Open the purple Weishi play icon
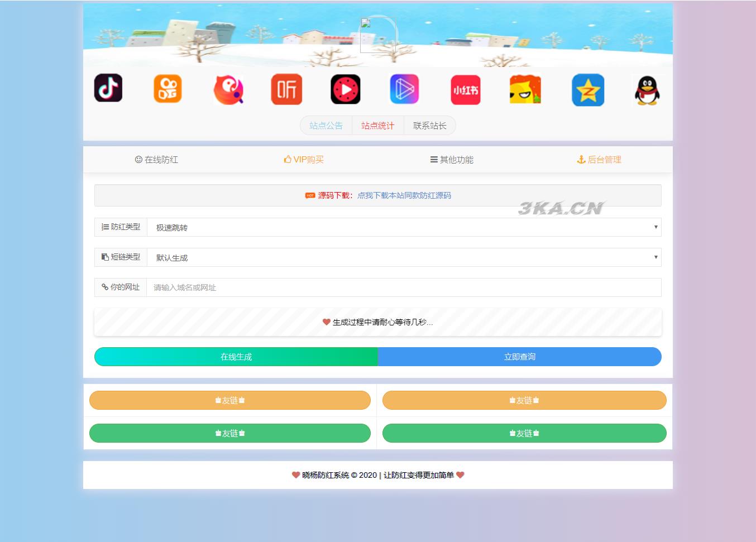Screen dimensions: 756x542 point(404,89)
